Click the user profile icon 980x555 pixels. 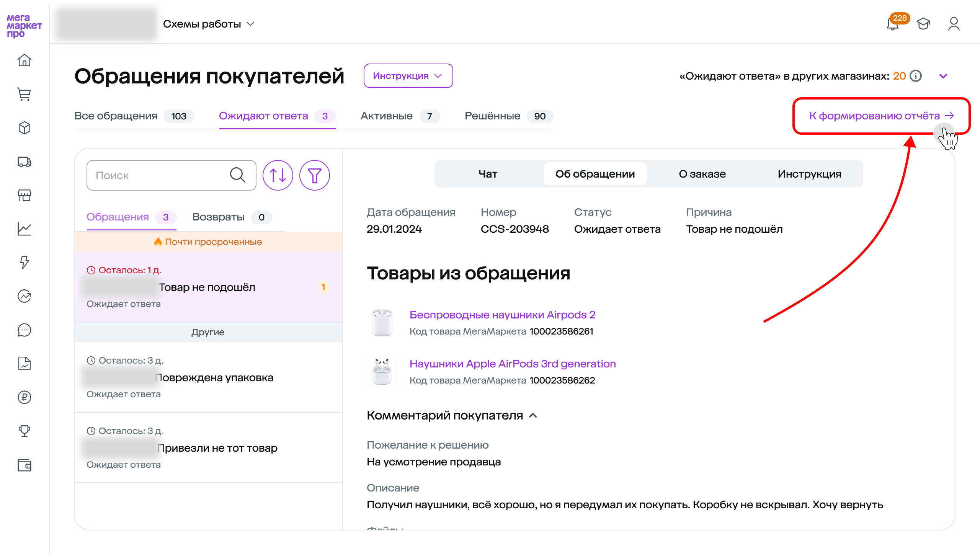coord(954,24)
